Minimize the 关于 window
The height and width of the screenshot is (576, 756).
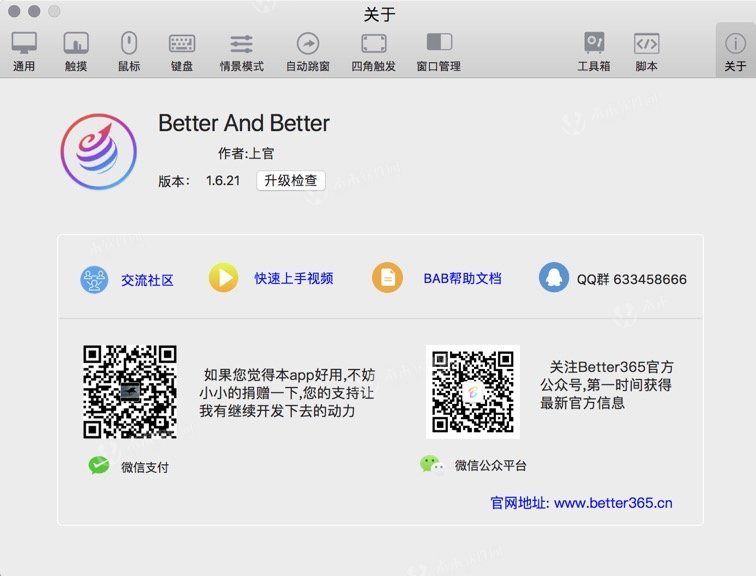(34, 11)
